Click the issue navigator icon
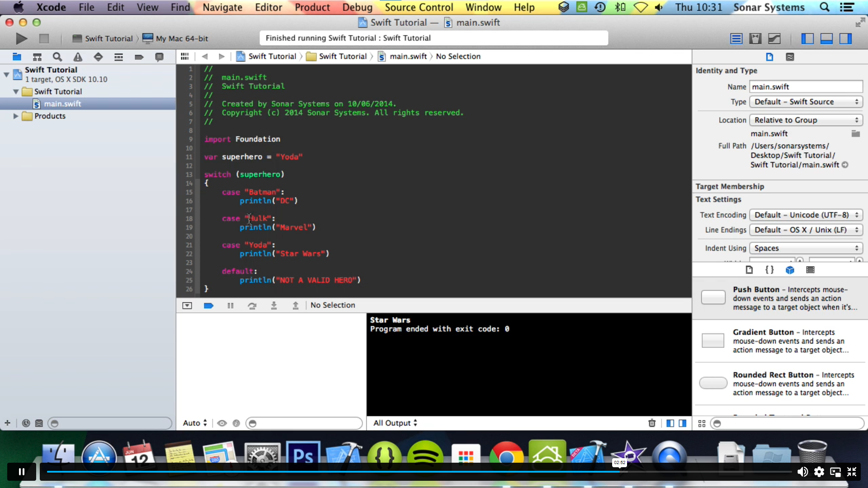 pos(78,56)
